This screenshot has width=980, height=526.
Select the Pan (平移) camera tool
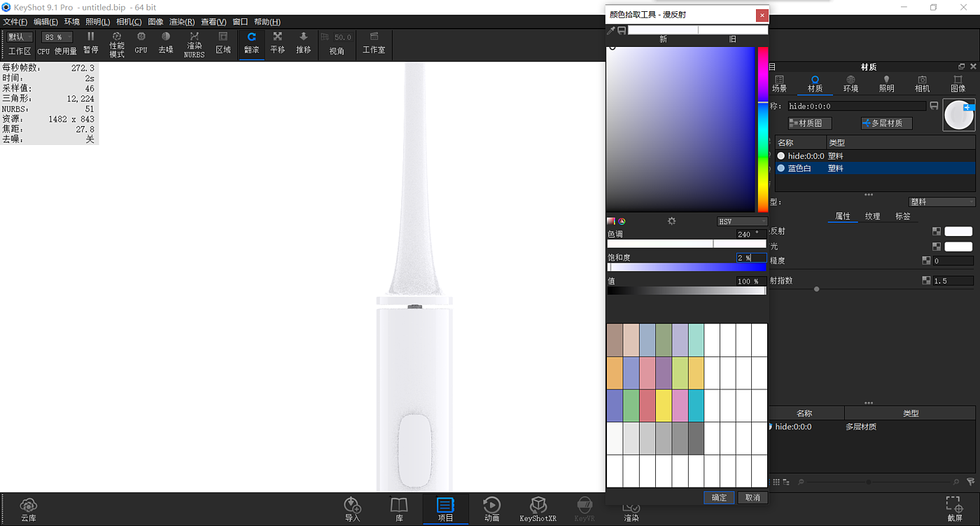(x=278, y=43)
